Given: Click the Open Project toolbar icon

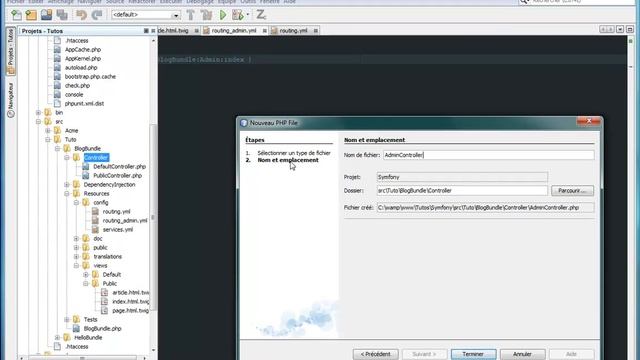Looking at the screenshot, I should click(x=47, y=15).
